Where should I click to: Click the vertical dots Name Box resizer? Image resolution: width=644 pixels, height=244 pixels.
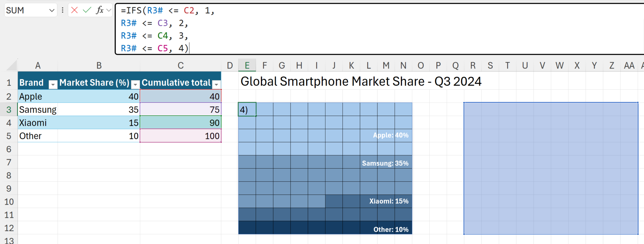point(63,10)
